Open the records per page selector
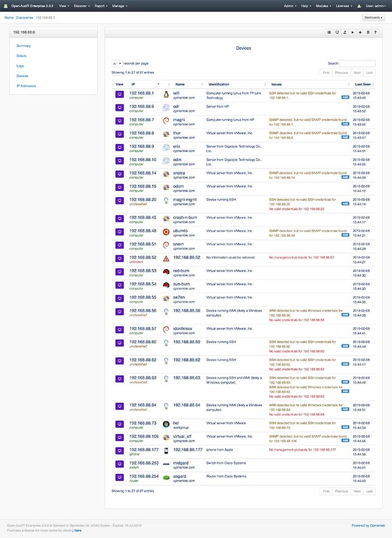This screenshot has height=538, width=392. pyautogui.click(x=116, y=63)
